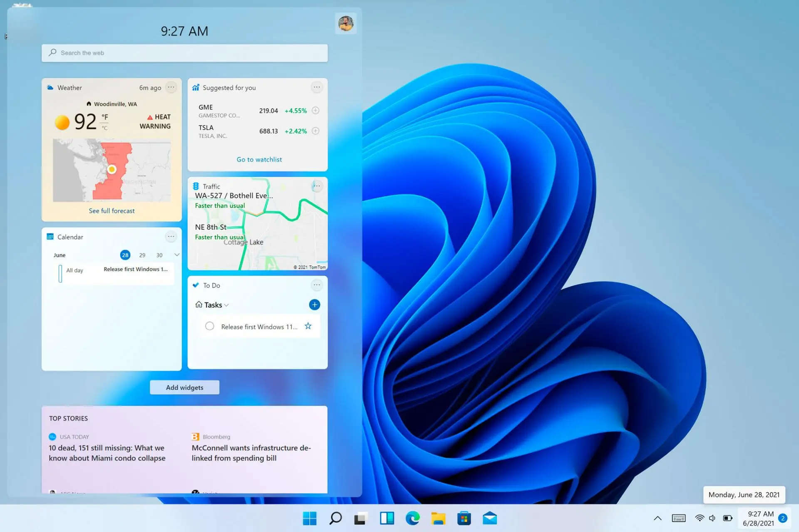Click the Search the web field

click(184, 53)
